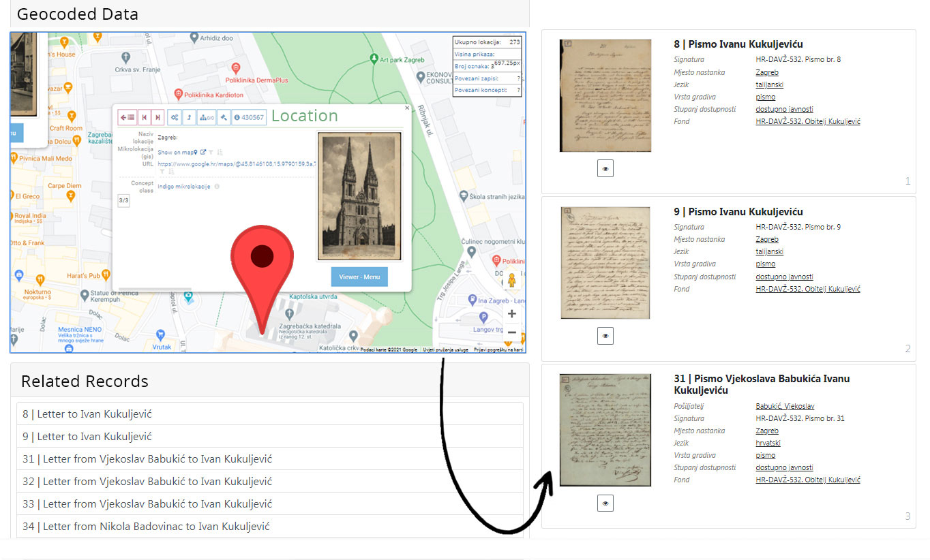Click Babukić, Vjekoslav sender link
This screenshot has height=560, width=930.
[785, 406]
